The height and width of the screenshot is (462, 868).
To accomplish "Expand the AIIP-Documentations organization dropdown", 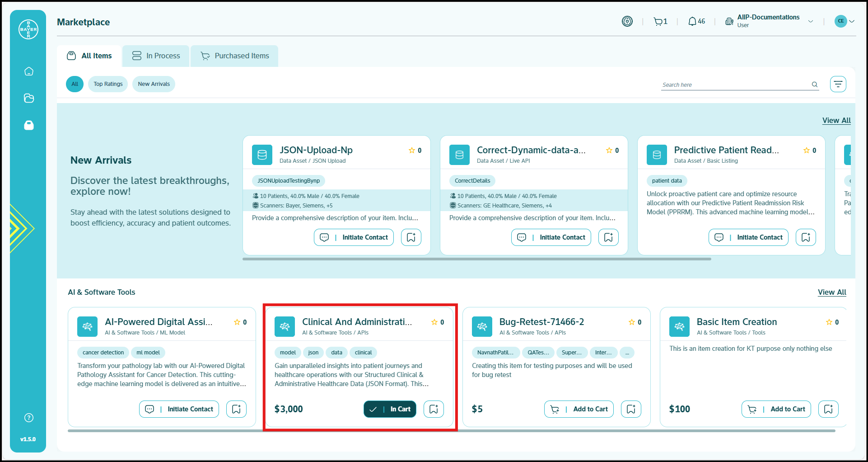I will point(811,21).
